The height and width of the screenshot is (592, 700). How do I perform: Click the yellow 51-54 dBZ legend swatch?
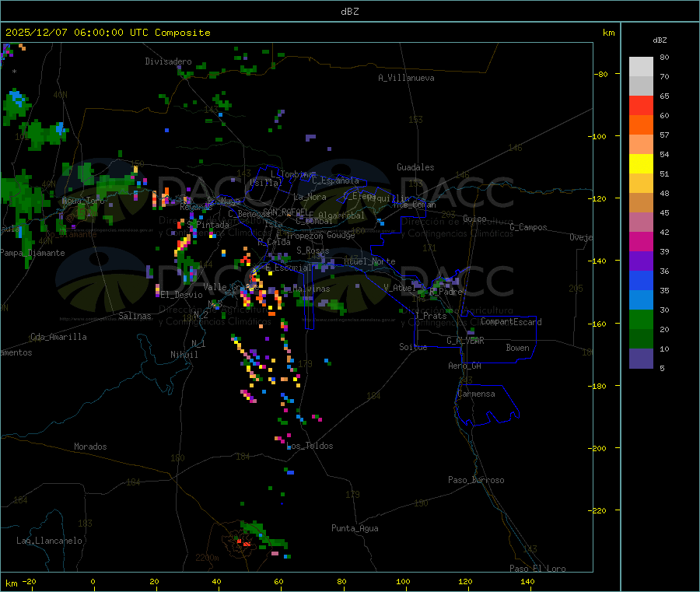641,164
